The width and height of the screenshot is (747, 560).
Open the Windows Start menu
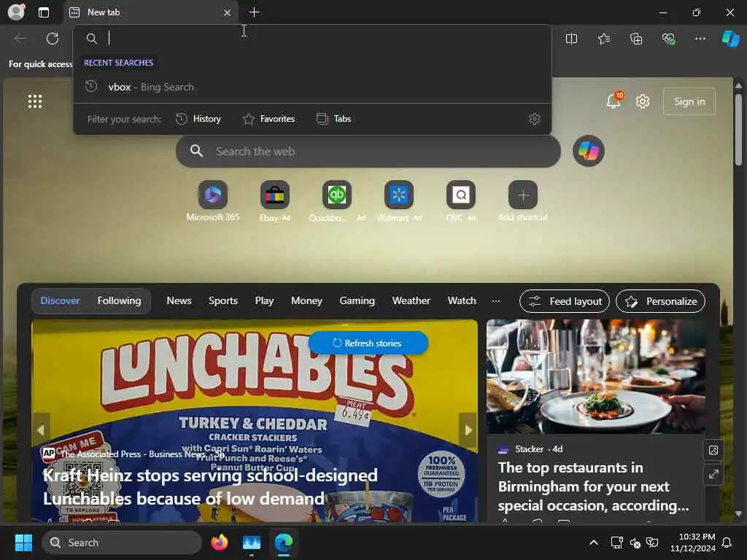pos(23,542)
